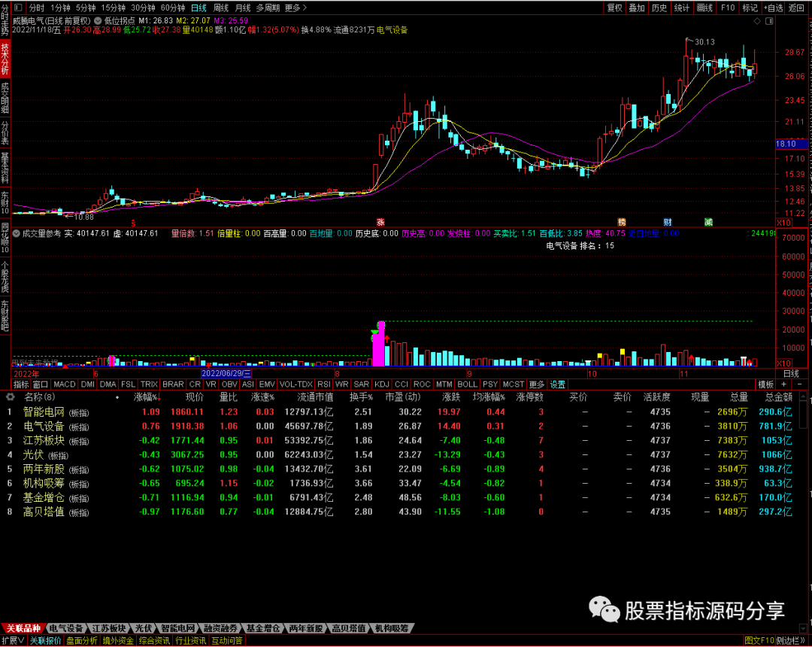Switch to 分时 period
Viewport: 812px width, 647px height.
tap(37, 8)
